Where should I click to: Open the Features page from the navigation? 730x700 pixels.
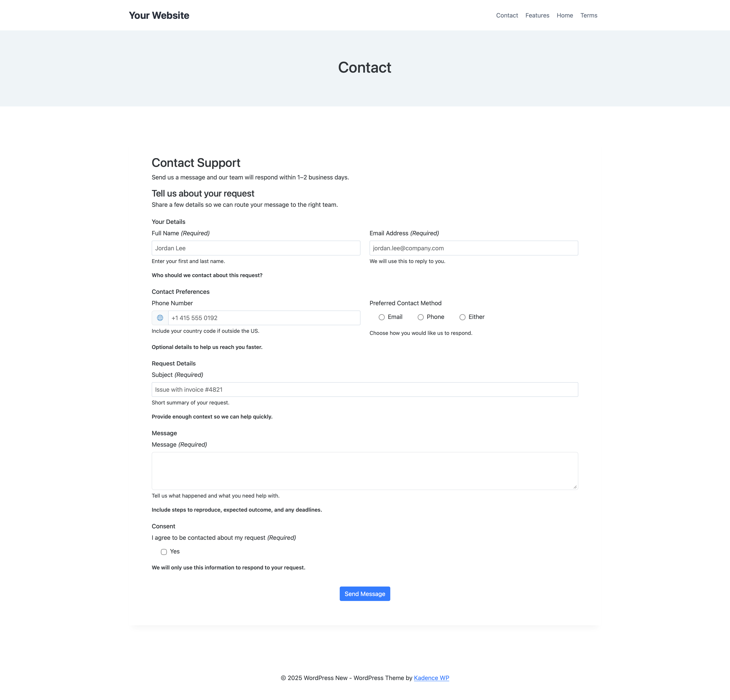537,15
